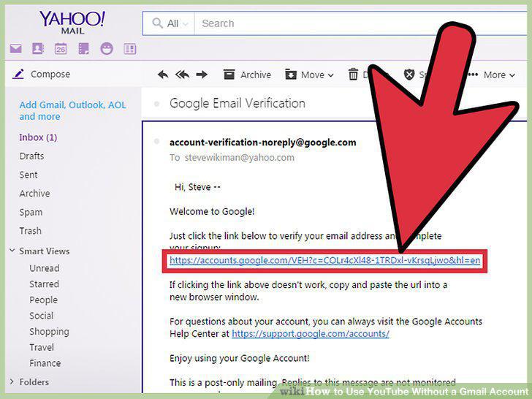This screenshot has height=399, width=532.
Task: Click the Compose button label
Action: (x=50, y=74)
